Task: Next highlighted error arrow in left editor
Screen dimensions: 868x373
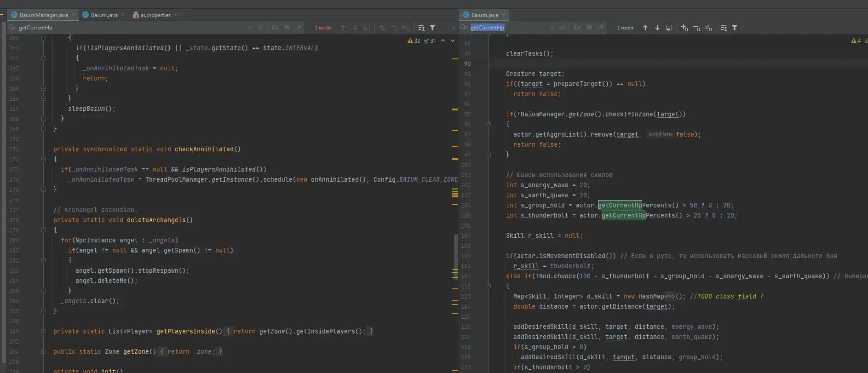Action: (453, 41)
